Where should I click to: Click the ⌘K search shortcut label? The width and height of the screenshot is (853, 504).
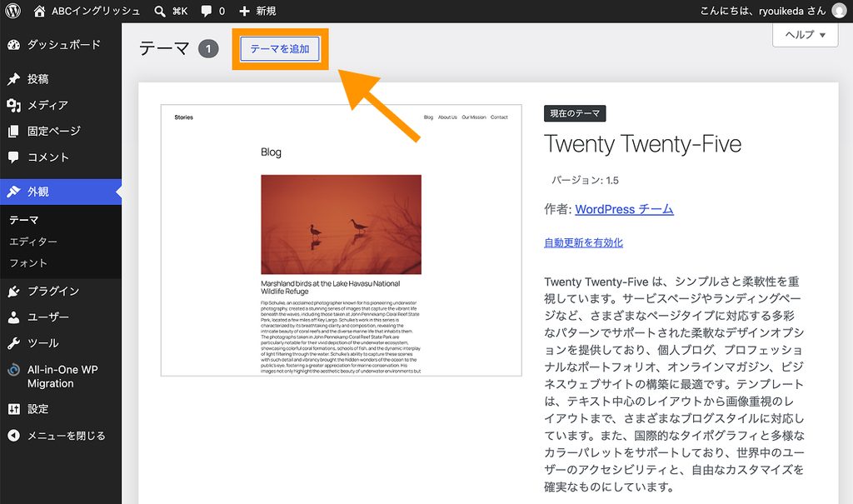click(x=180, y=11)
